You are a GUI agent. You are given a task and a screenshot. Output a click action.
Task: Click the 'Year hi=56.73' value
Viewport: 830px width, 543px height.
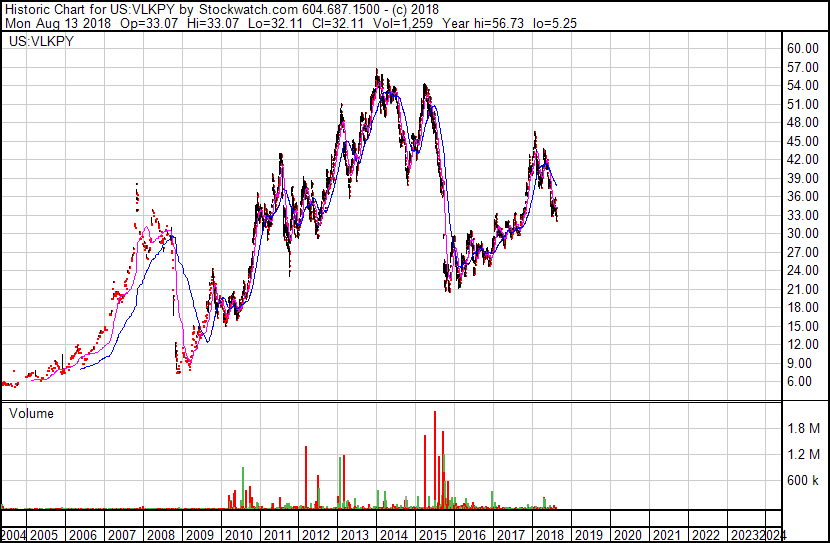click(483, 23)
